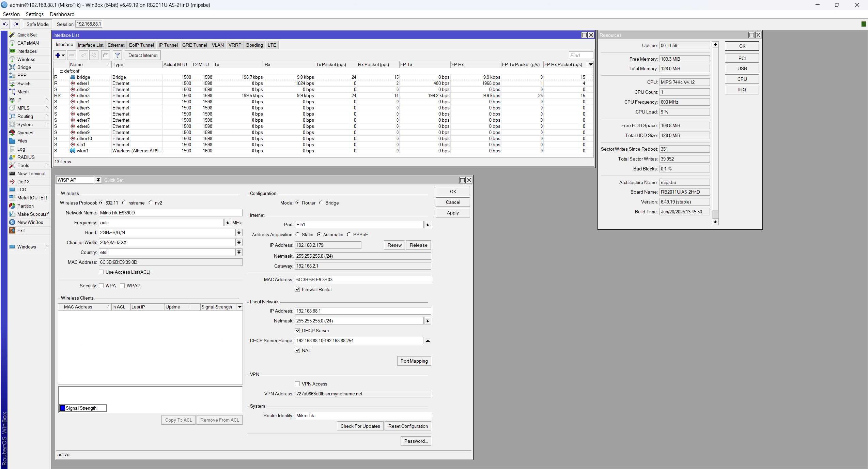The image size is (868, 469).
Task: Enable Use Access List (ACL)
Action: tap(101, 272)
